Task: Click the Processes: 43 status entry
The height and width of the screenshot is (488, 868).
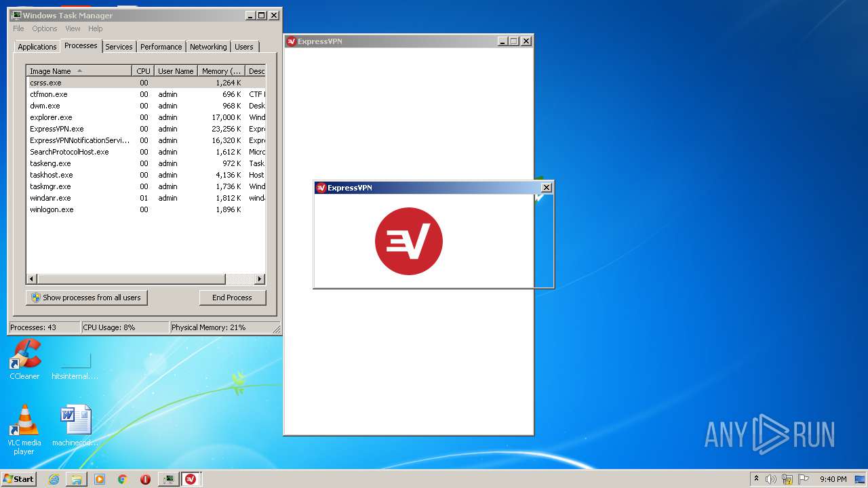Action: click(x=44, y=327)
